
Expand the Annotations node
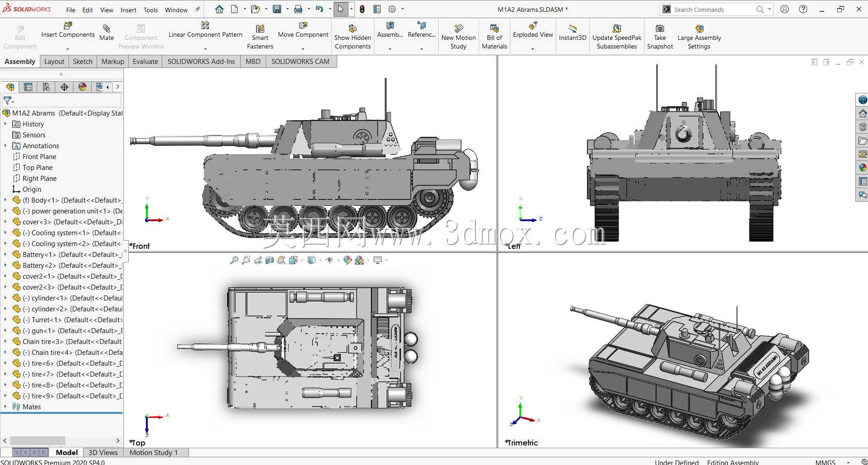5,145
